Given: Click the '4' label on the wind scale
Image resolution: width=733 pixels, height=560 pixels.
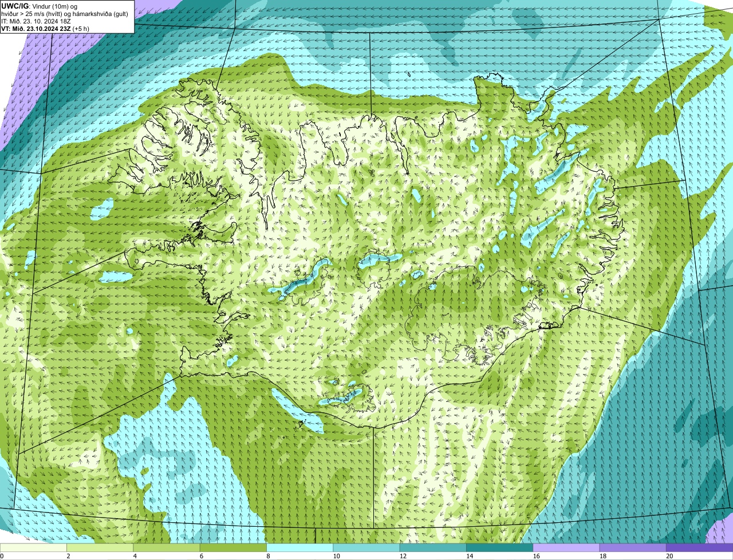Looking at the screenshot, I should point(135,556).
